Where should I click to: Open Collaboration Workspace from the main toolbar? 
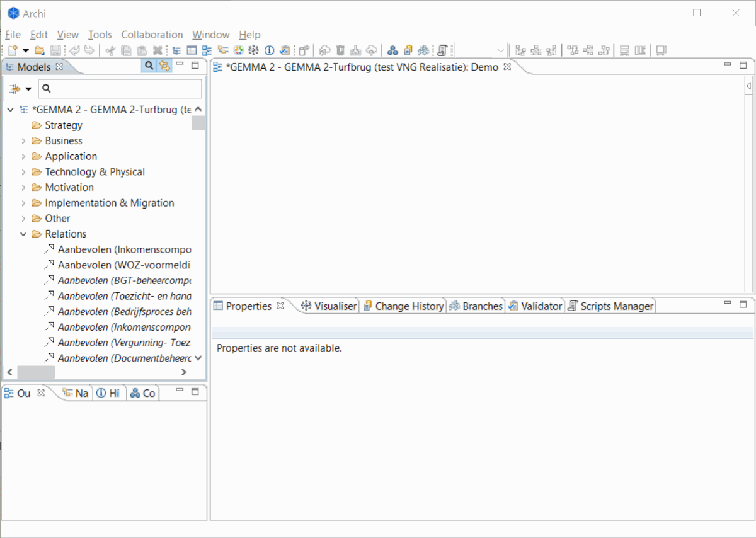pyautogui.click(x=392, y=50)
